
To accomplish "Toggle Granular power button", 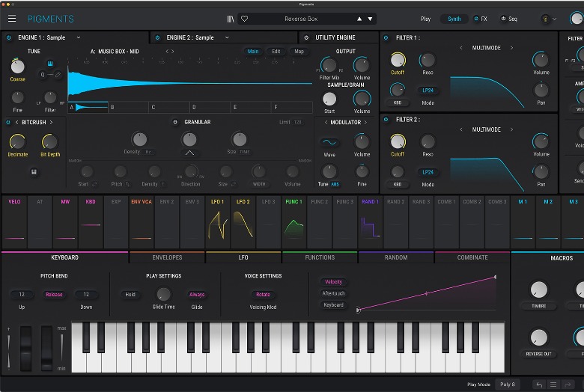I will coord(175,122).
